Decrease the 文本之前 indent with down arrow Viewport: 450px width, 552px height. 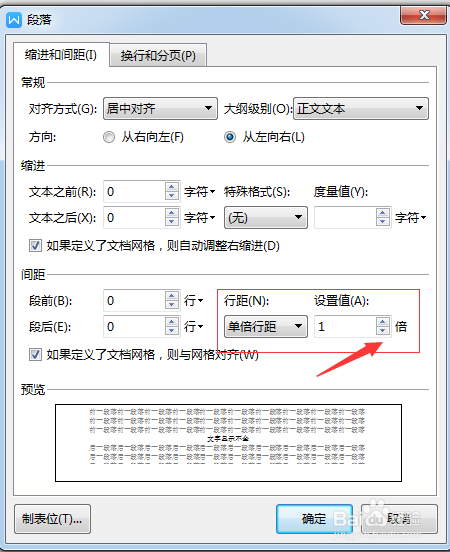(x=171, y=196)
